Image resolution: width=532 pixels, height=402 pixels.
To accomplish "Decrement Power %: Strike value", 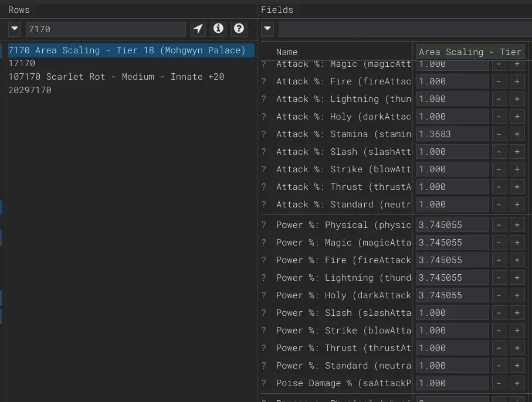I will [x=499, y=331].
